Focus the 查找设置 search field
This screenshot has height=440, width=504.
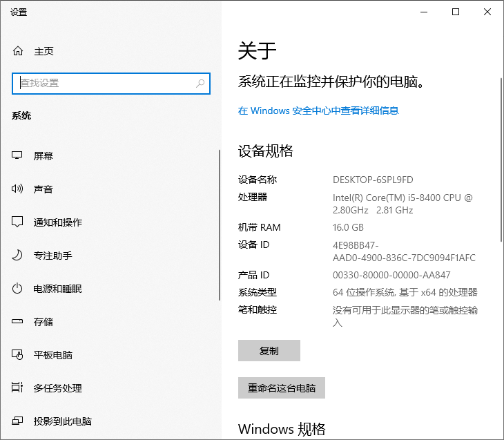point(111,84)
